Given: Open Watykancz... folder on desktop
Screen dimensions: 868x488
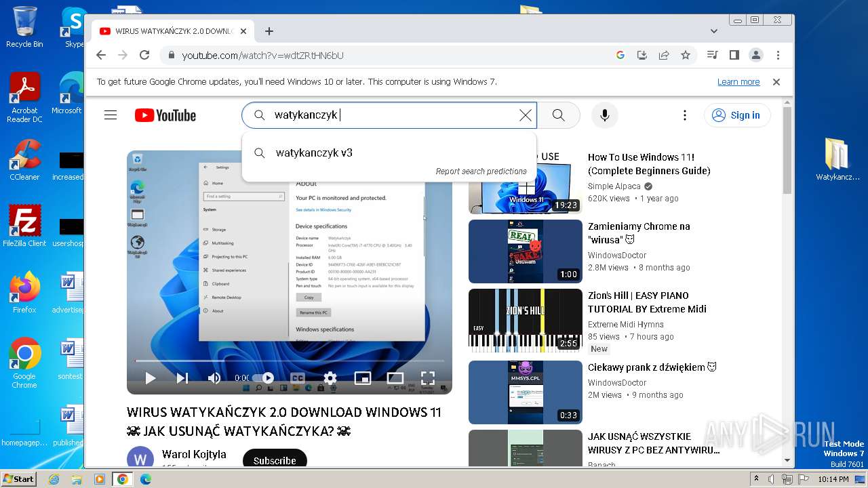Looking at the screenshot, I should [x=837, y=160].
